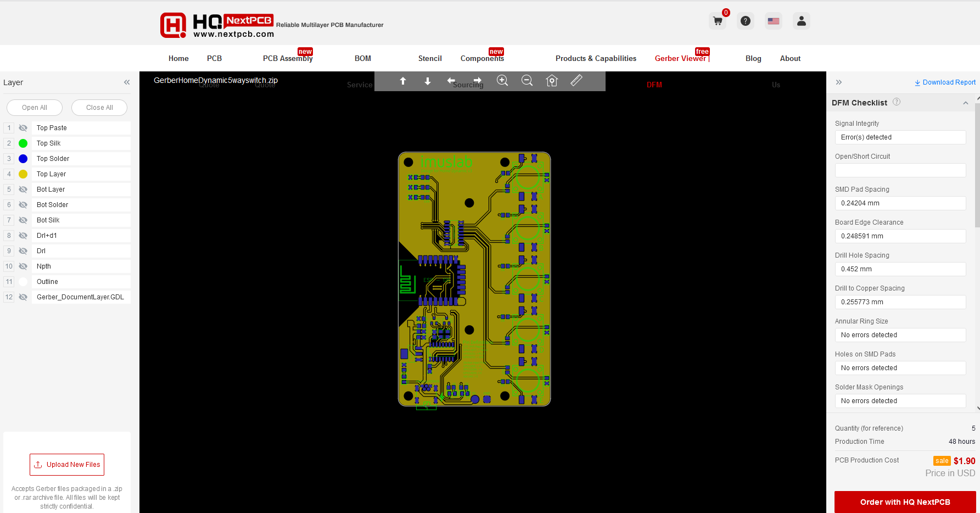This screenshot has width=980, height=513.
Task: Click the Upload New Files button
Action: coord(67,465)
